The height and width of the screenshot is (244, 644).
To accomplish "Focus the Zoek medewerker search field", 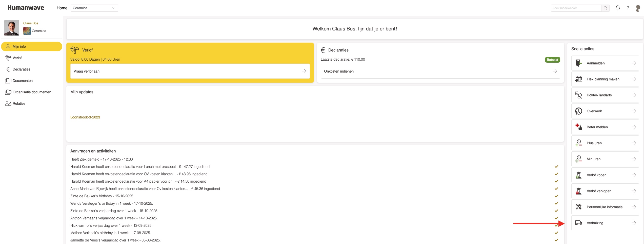I will 576,8.
